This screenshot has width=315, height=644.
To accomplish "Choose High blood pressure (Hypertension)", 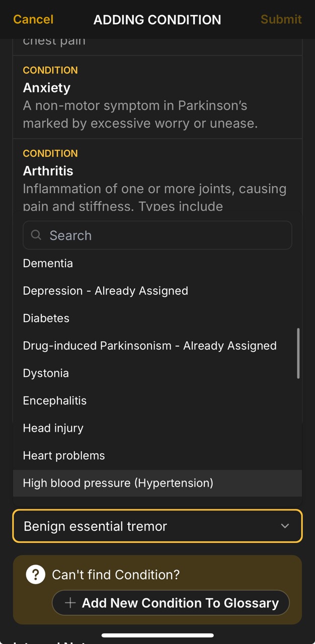I will 118,483.
